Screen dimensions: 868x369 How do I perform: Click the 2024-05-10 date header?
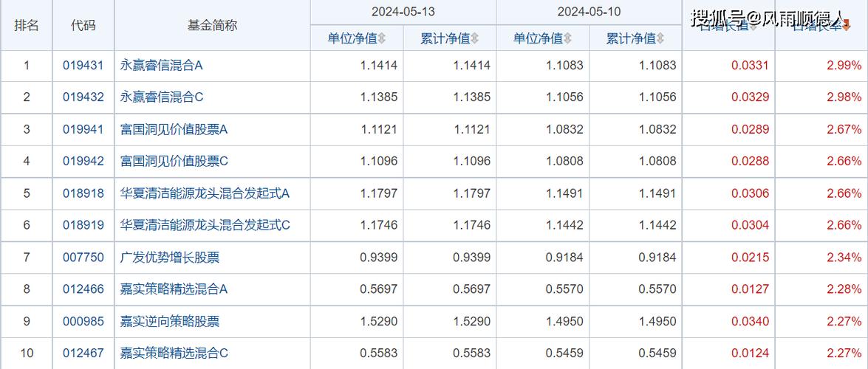pyautogui.click(x=589, y=12)
